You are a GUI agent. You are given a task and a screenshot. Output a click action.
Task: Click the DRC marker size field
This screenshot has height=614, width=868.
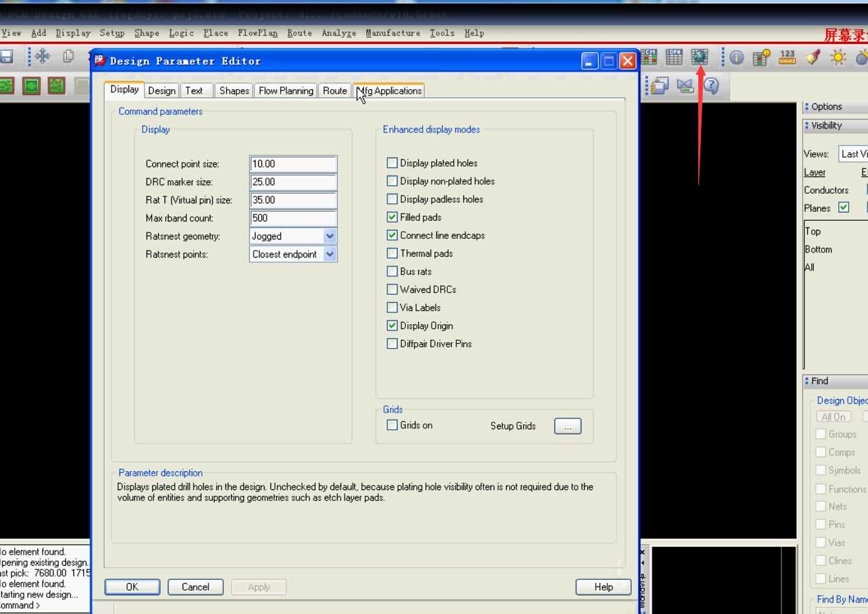(292, 182)
